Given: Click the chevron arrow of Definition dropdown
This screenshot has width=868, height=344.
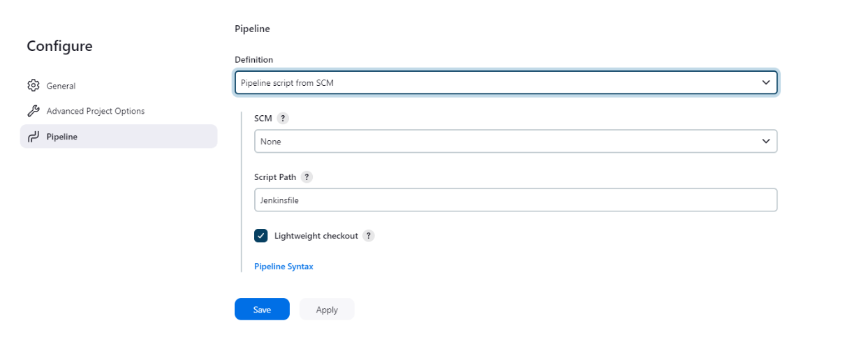Looking at the screenshot, I should tap(766, 82).
